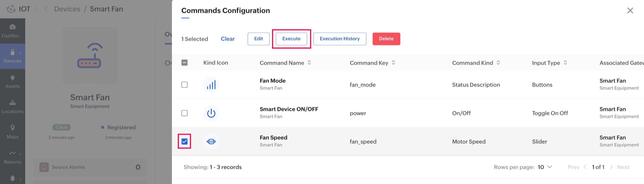Open Dashboard from the sidebar
This screenshot has height=184, width=644.
(13, 31)
